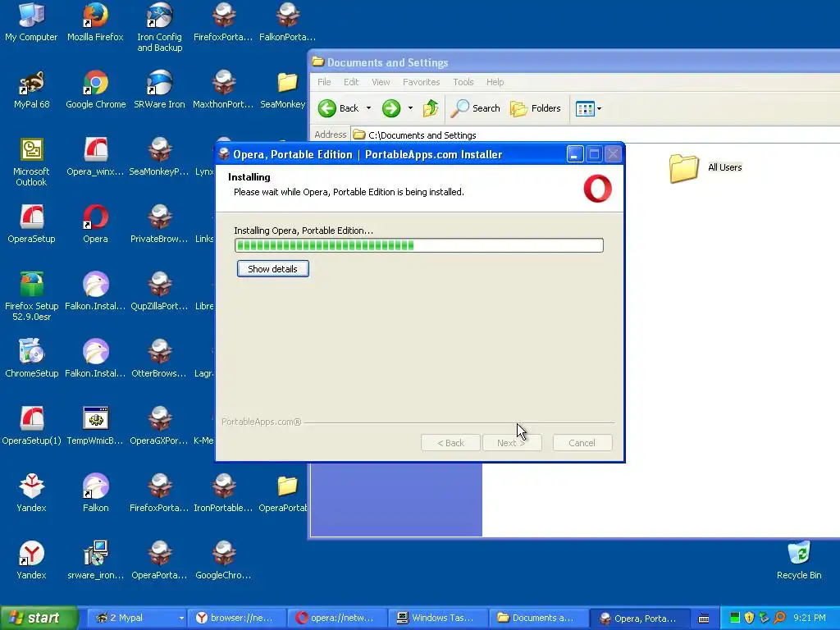Toggle the Folders pane in Explorer

tap(535, 108)
